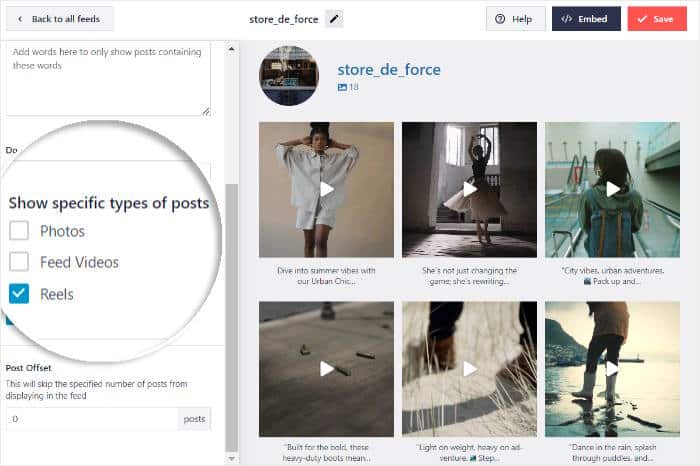700x466 pixels.
Task: Click the store_de_force profile avatar
Action: point(289,76)
